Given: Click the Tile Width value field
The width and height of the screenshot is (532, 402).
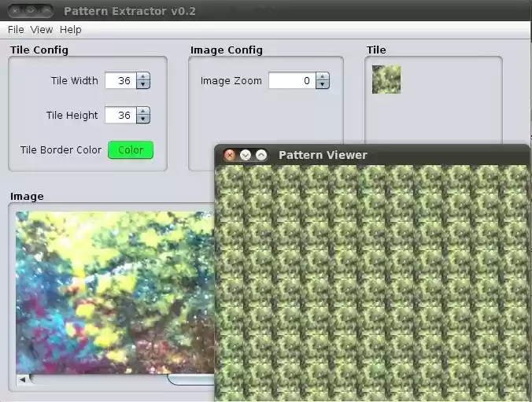Looking at the screenshot, I should pyautogui.click(x=120, y=80).
